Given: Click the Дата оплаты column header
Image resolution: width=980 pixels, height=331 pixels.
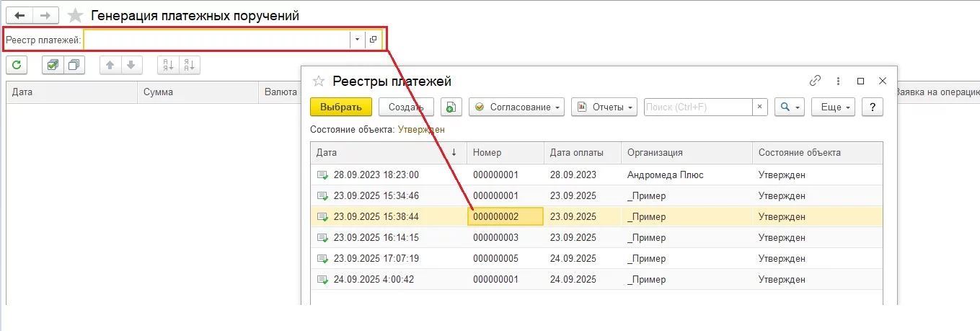Looking at the screenshot, I should point(583,153).
